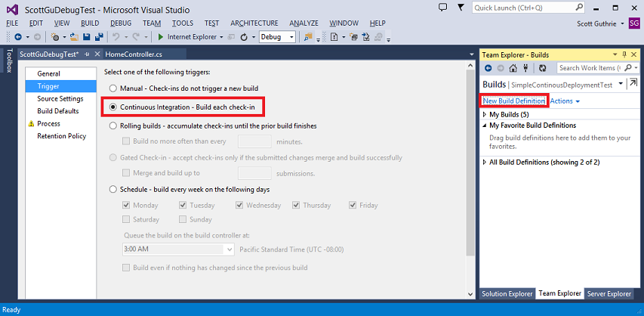Switch to the Server Explorer tab

click(x=609, y=294)
